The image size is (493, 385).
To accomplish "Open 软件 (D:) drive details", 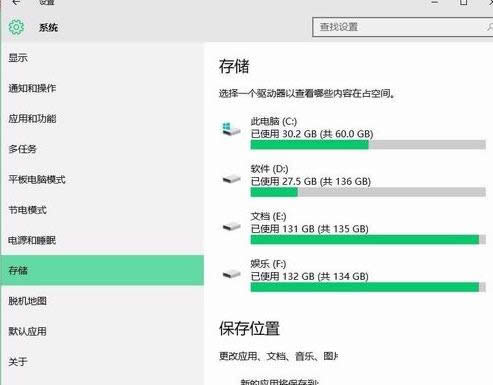I will click(352, 180).
